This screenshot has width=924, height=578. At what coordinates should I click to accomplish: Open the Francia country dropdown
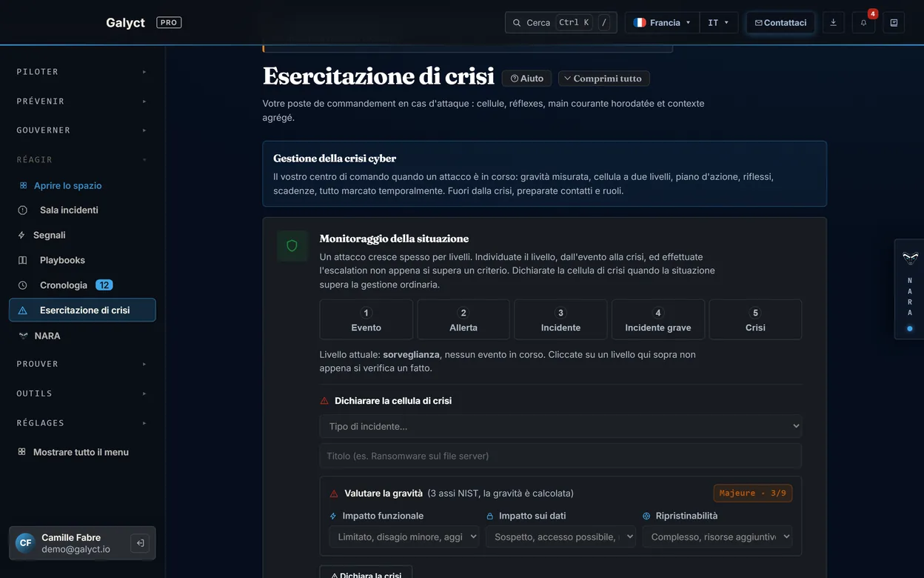(x=662, y=23)
